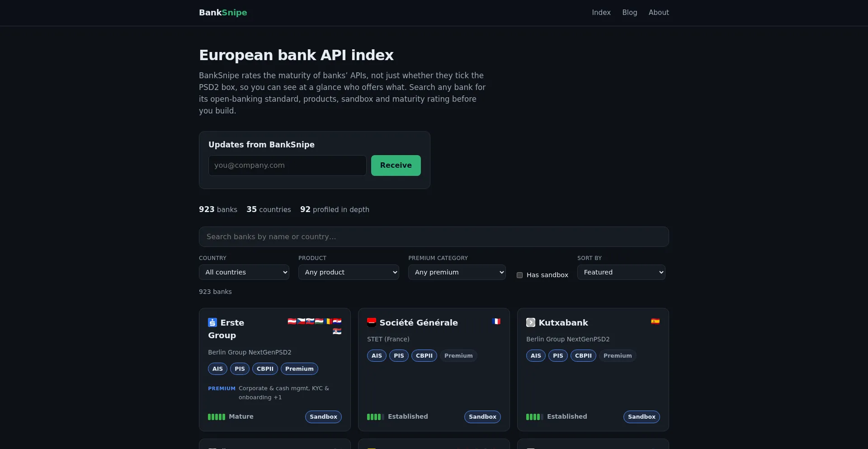The width and height of the screenshot is (868, 449).
Task: Open the Erste Group card title
Action: coord(232,329)
